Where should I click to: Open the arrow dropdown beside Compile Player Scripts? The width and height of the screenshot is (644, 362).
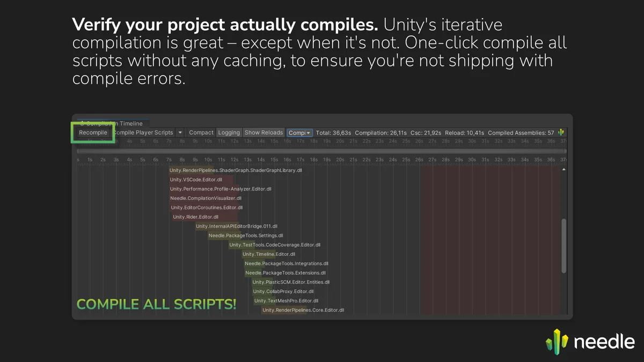point(180,132)
